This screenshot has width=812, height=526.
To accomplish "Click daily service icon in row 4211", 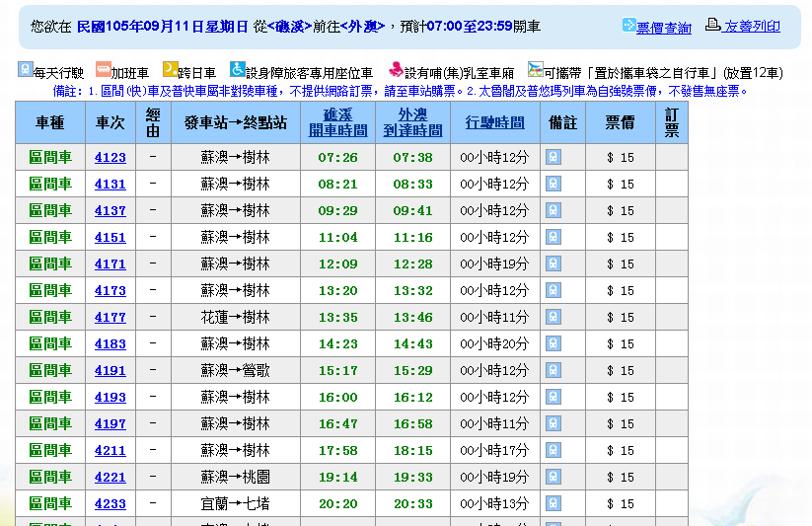I will (x=554, y=450).
